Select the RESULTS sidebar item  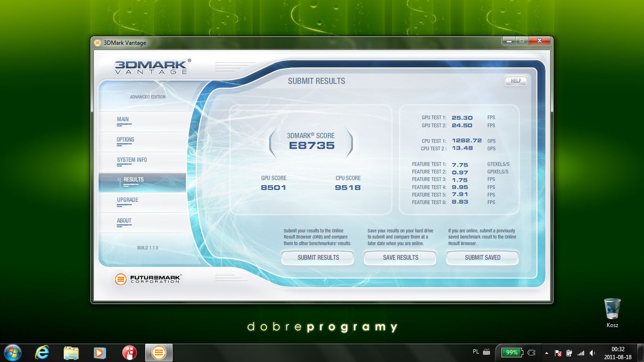click(x=142, y=182)
